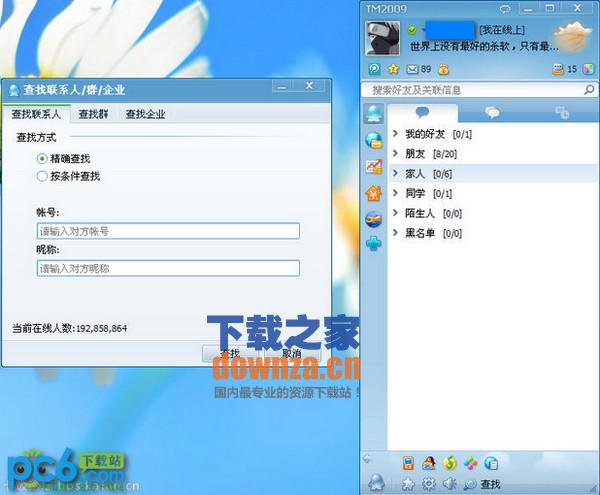Open the globe mail icon in the sidebar

pyautogui.click(x=373, y=140)
